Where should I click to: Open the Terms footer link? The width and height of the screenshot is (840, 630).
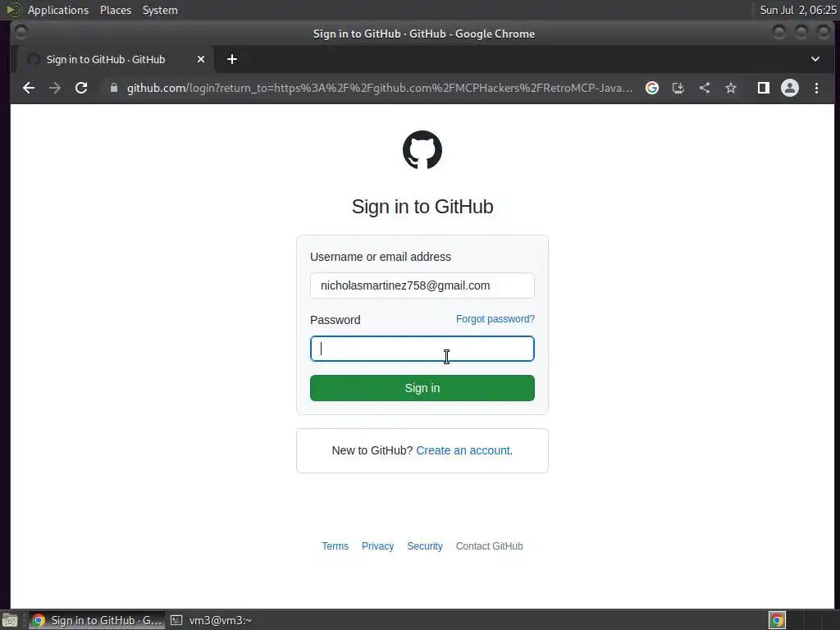click(335, 546)
